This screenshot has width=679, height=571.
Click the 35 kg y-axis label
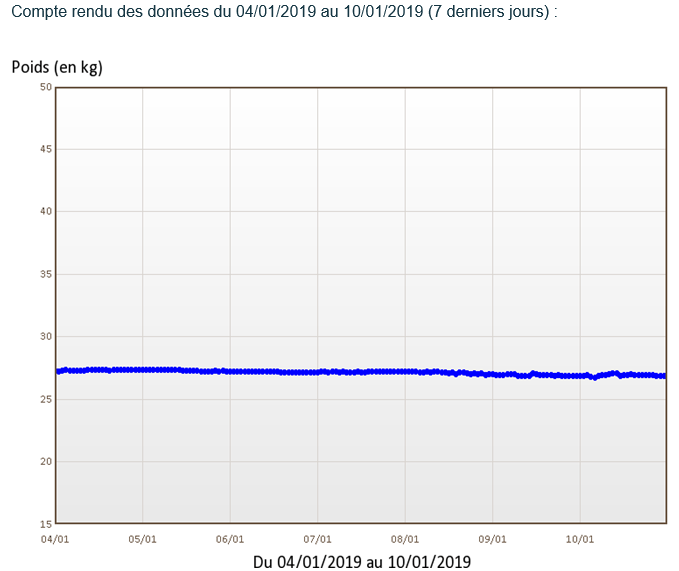(x=46, y=274)
